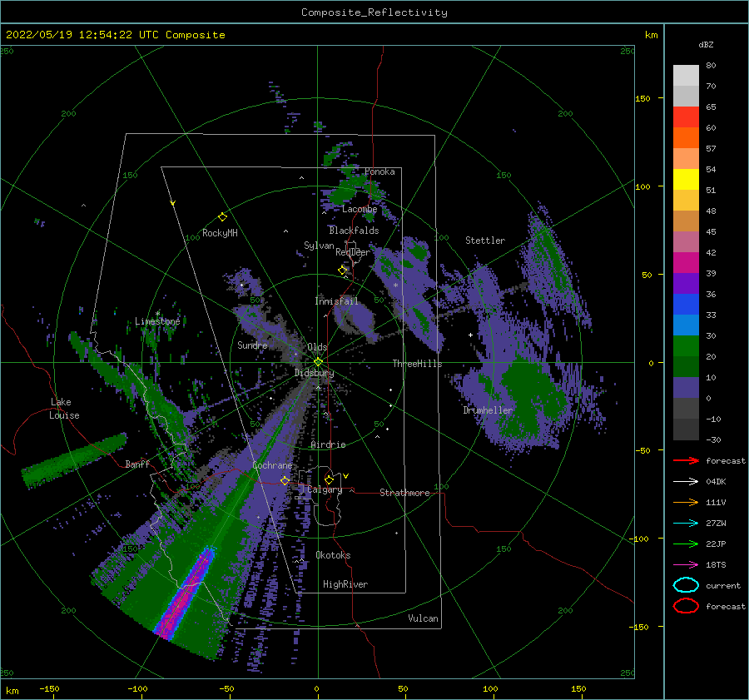Click the white 04DK arrow icon
The width and height of the screenshot is (749, 700).
686,482
